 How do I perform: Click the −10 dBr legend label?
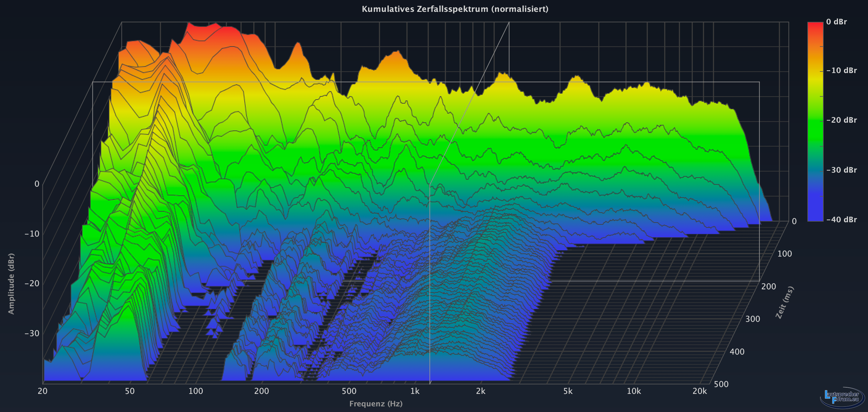(841, 71)
